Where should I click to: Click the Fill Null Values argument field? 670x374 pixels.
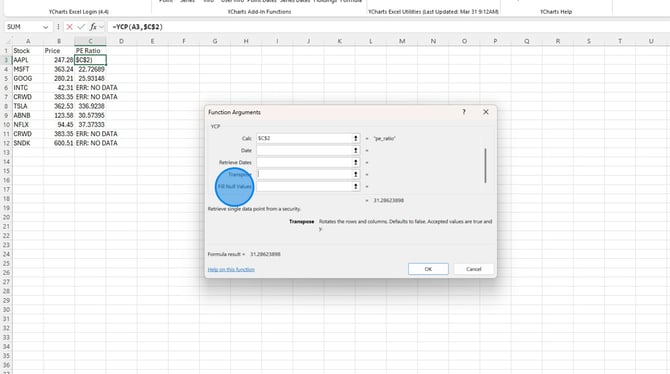click(304, 186)
